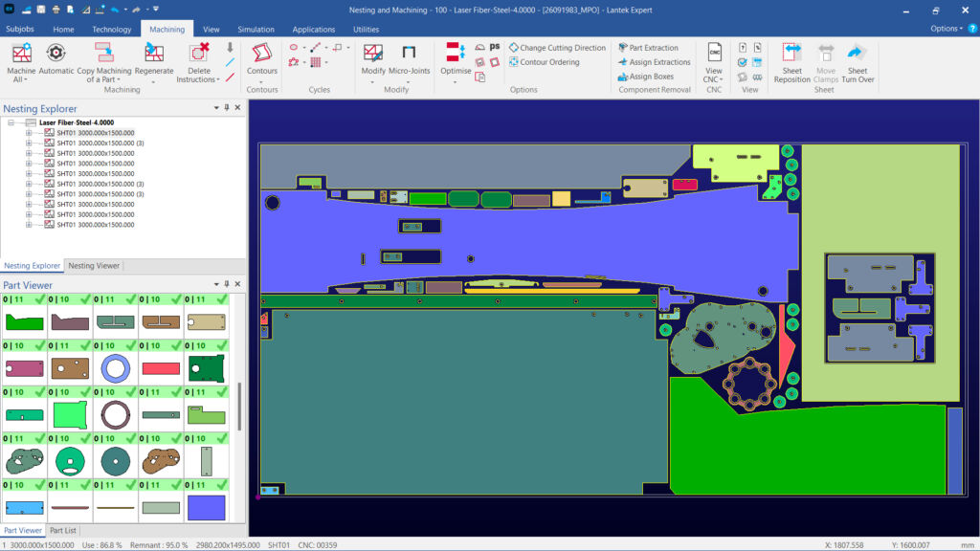
Task: Open the Nesting Viewer tab
Action: point(94,265)
